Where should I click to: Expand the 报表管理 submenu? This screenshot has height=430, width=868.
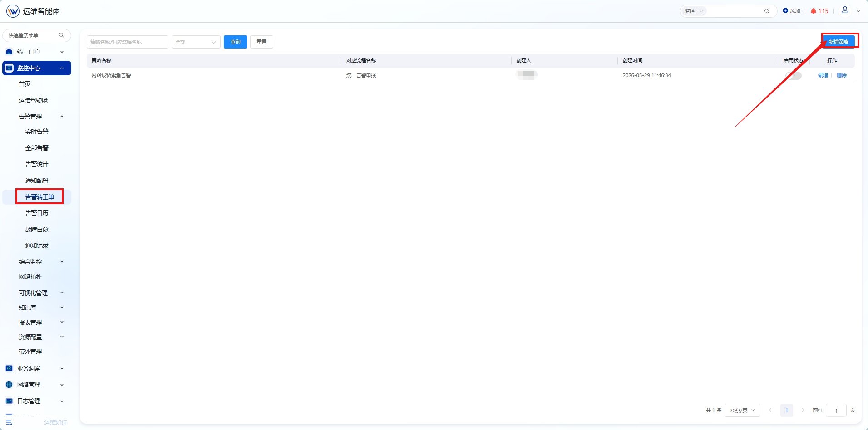[62, 322]
